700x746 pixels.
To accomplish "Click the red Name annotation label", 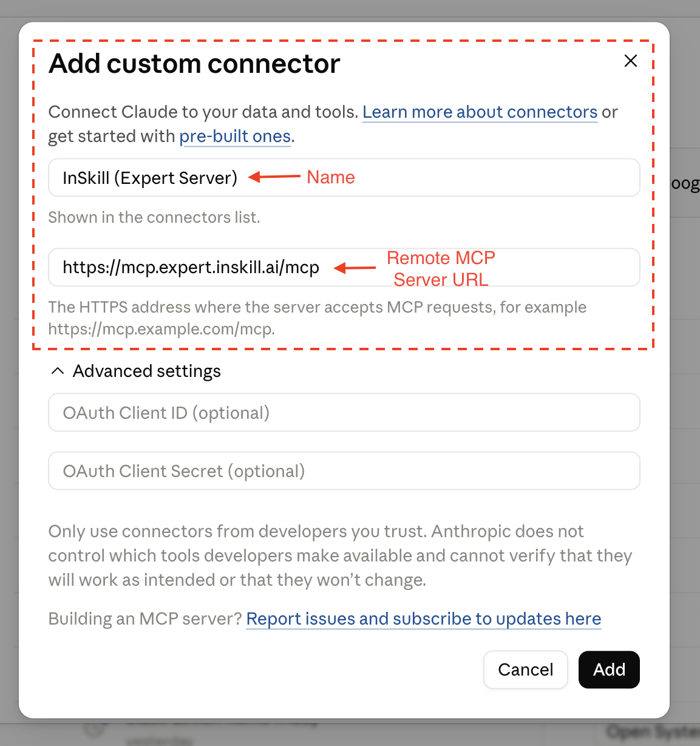I will tap(331, 177).
